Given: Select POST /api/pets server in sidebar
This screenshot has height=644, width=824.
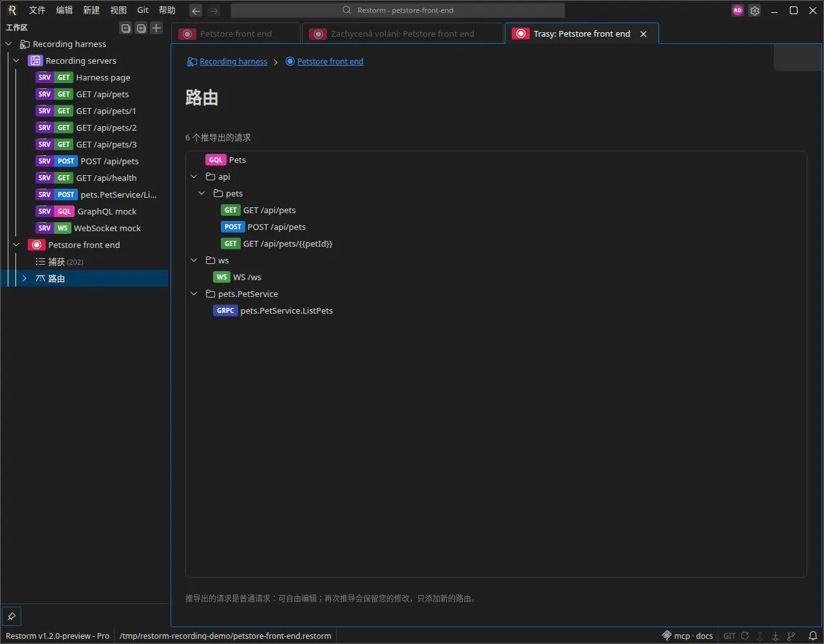Looking at the screenshot, I should click(84, 161).
